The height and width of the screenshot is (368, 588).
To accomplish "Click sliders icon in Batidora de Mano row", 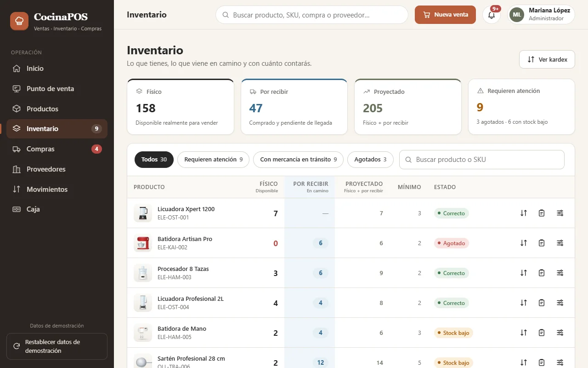I will [x=560, y=333].
